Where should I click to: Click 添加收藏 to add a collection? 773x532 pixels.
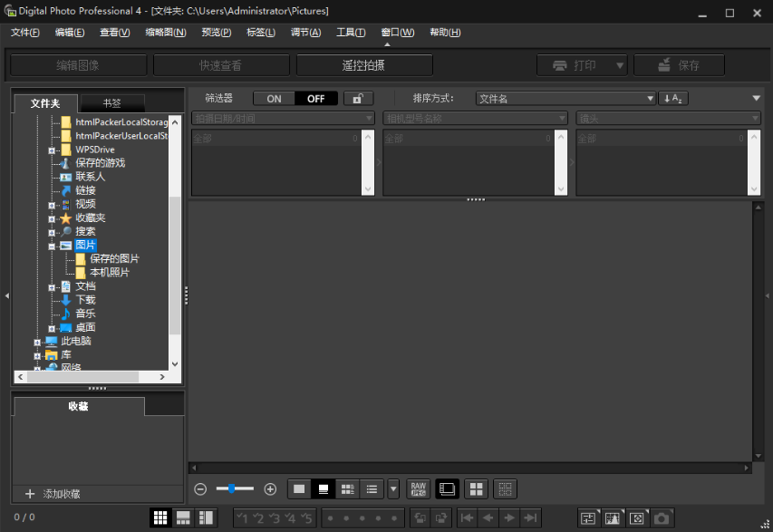coord(54,494)
